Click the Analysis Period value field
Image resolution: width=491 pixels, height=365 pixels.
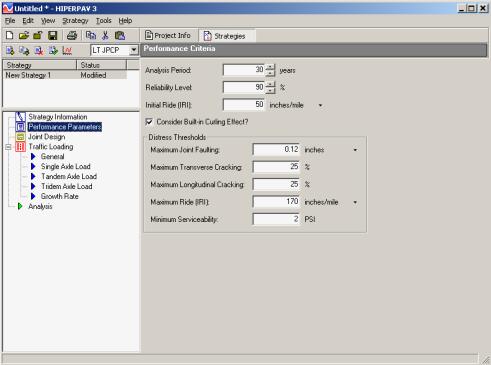244,70
